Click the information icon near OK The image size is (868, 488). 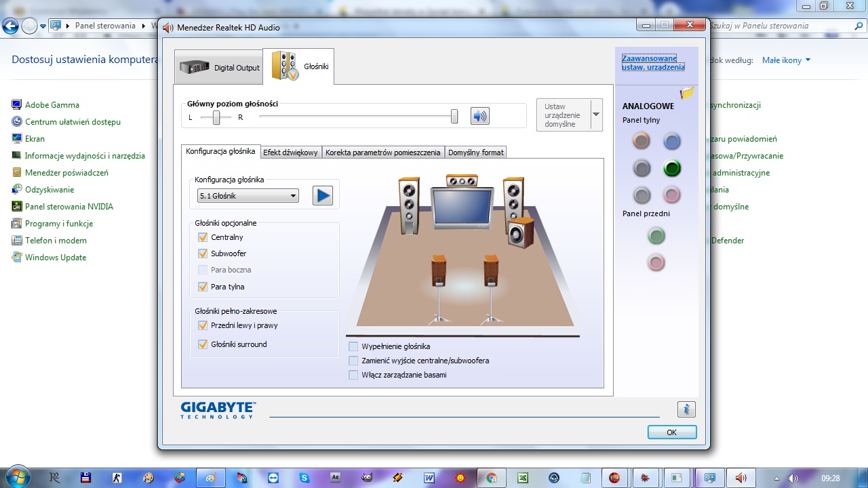(686, 409)
